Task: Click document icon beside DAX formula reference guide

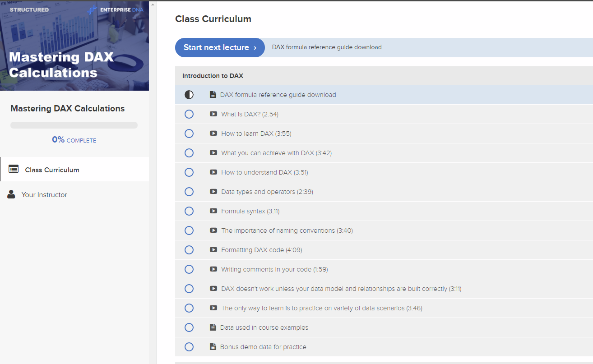Action: [213, 95]
